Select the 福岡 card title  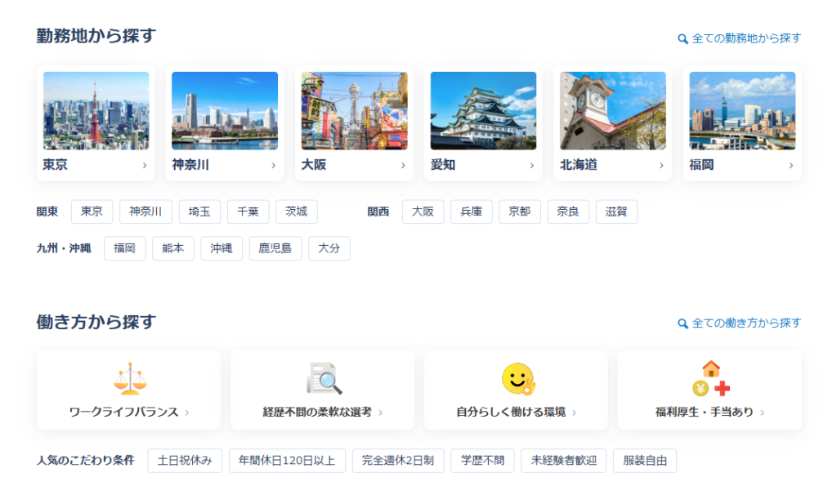coord(701,165)
